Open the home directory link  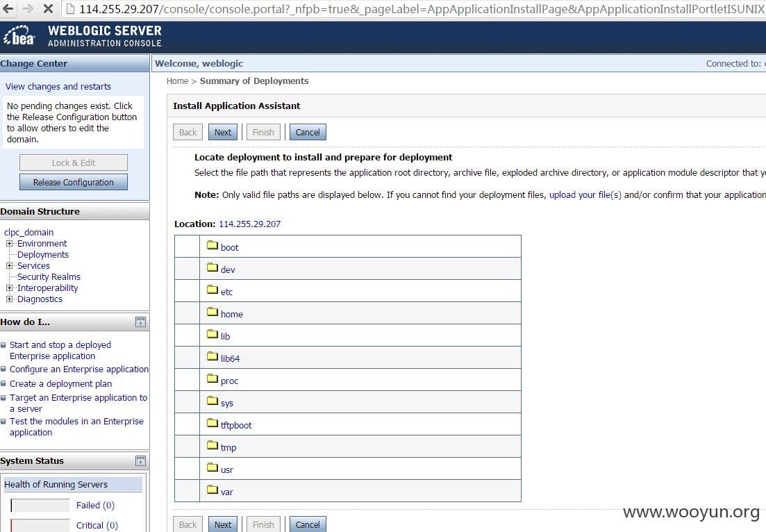pos(231,314)
